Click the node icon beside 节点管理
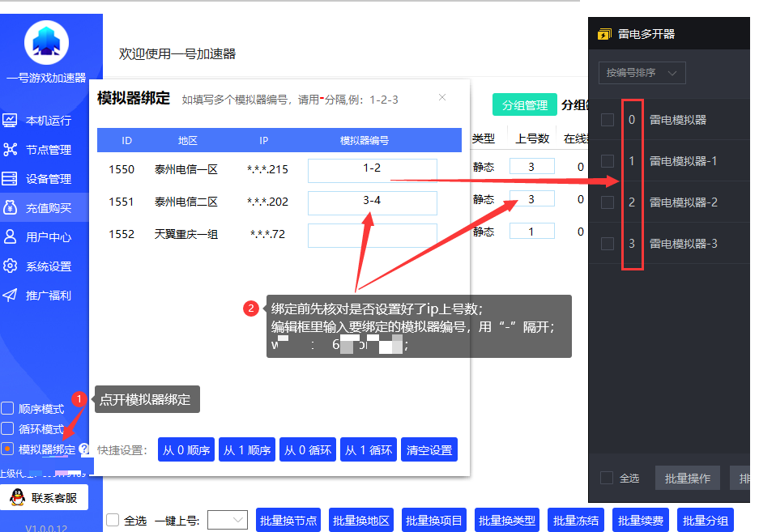The height and width of the screenshot is (532, 759). [x=10, y=150]
